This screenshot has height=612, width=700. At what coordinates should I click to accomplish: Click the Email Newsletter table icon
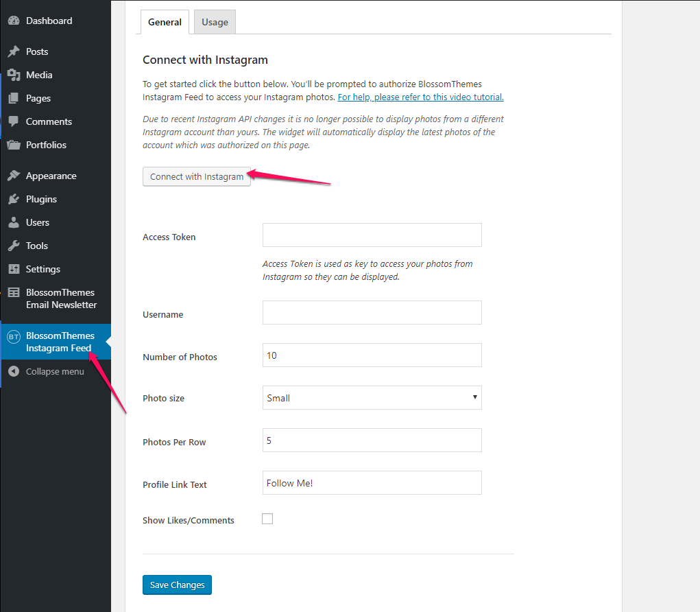pyautogui.click(x=14, y=292)
